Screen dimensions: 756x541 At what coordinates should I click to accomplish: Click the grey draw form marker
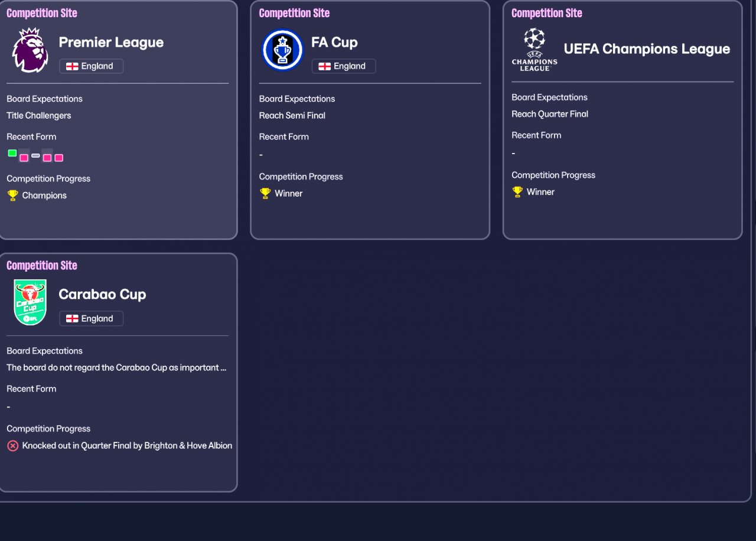(35, 155)
